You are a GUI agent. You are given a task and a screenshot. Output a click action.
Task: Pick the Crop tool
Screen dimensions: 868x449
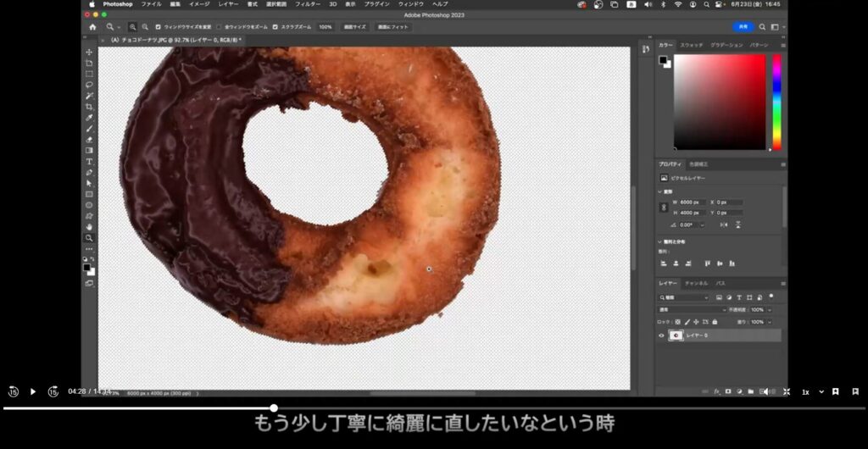pos(89,107)
